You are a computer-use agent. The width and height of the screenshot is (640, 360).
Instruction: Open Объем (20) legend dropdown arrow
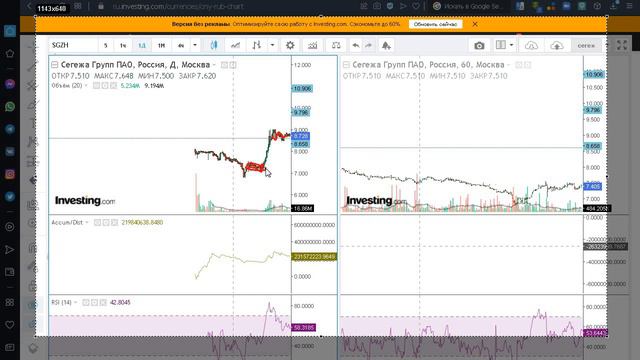86,86
